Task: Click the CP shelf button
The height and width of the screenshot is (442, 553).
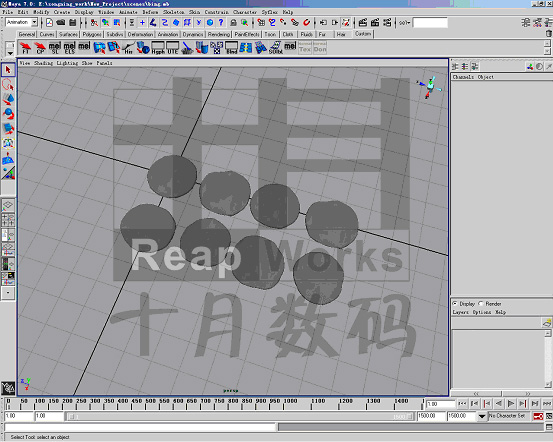Action: click(x=40, y=48)
